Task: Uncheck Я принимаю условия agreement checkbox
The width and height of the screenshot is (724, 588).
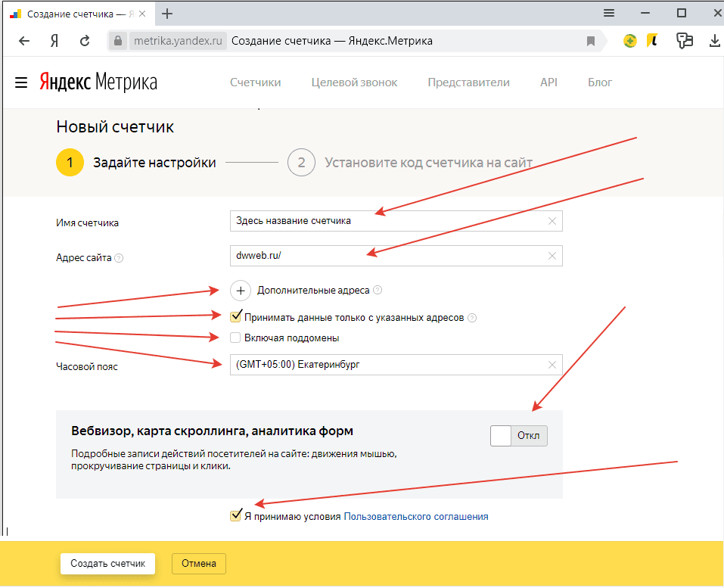Action: 235,515
